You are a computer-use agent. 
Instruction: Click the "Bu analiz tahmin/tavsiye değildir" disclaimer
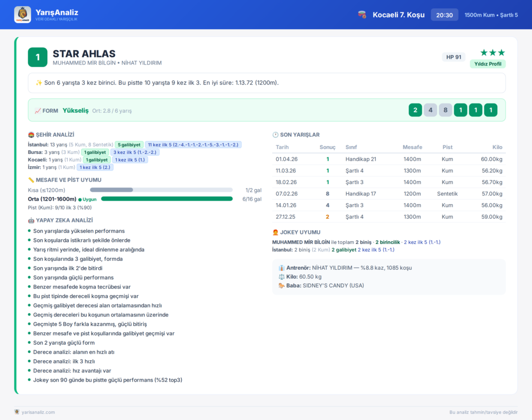484,412
